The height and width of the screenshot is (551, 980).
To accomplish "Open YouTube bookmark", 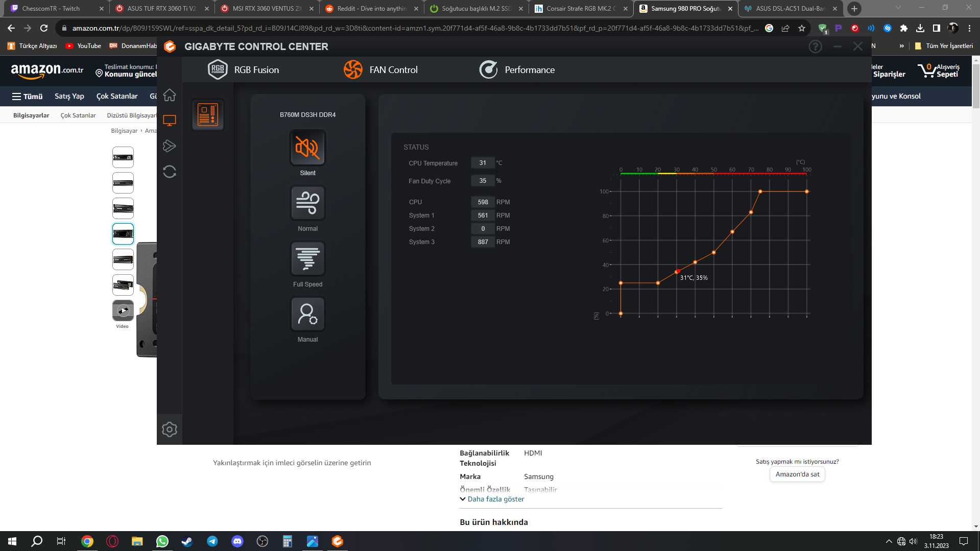I will 83,46.
